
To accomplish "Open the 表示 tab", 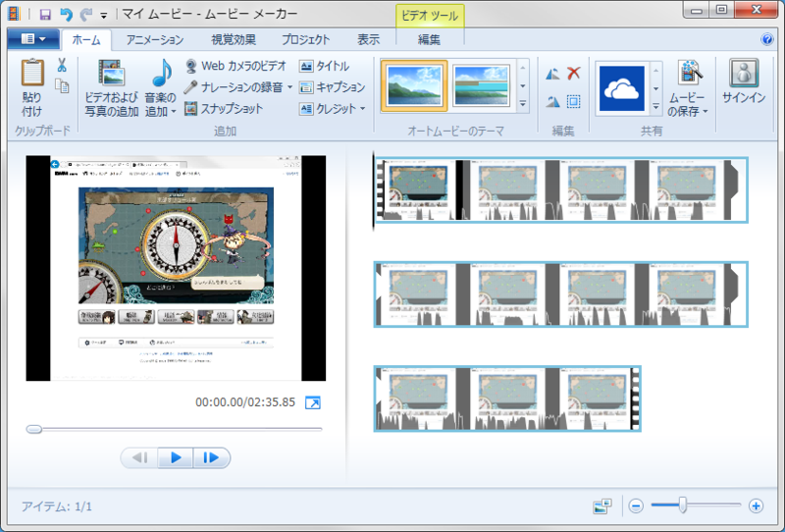I will click(369, 40).
